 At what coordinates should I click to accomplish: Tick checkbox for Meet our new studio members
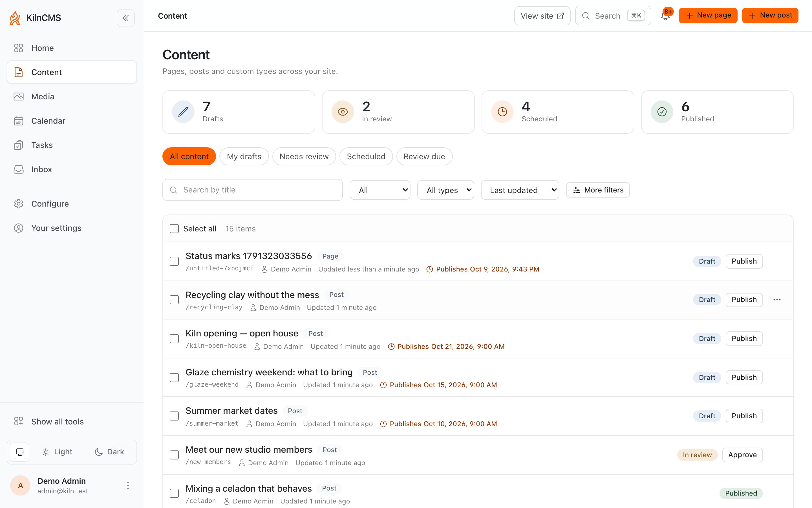(174, 455)
